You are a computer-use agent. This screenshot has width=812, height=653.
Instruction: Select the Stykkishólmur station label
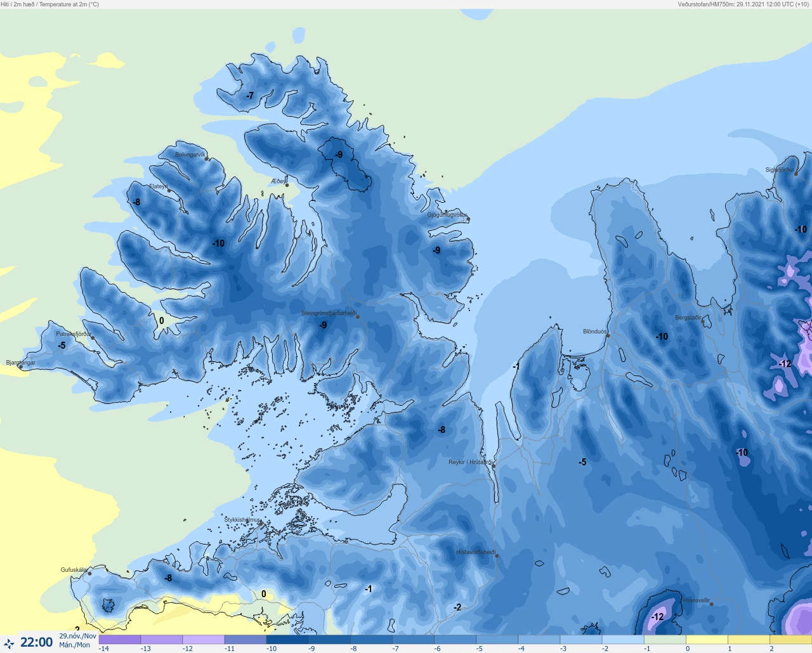(x=242, y=520)
